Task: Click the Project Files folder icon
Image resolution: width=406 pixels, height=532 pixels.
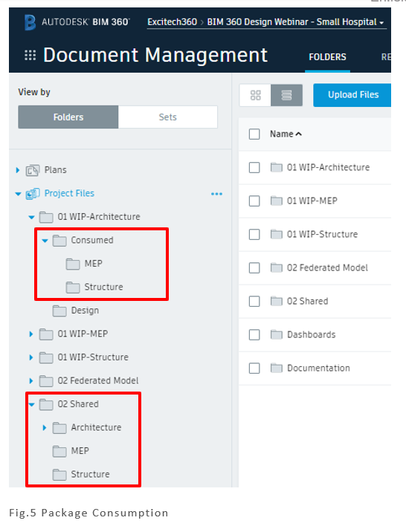Action: (33, 194)
